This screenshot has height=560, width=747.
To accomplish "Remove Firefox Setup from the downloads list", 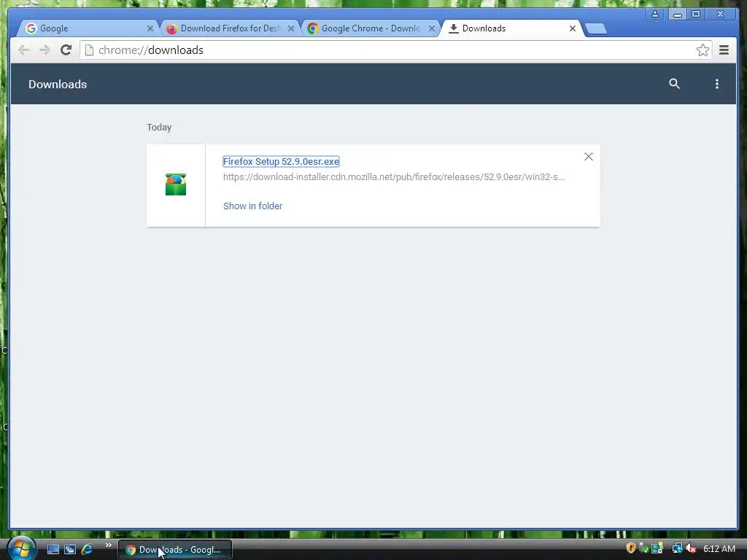I will click(589, 157).
